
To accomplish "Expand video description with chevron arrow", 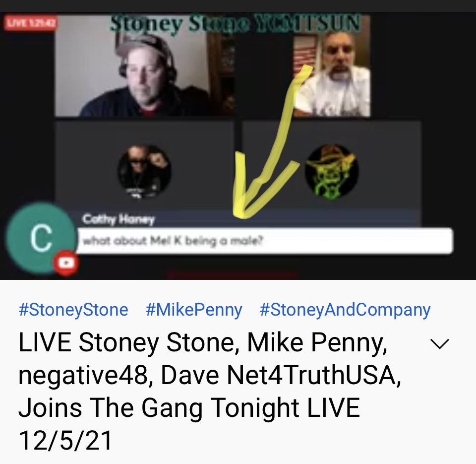I will [x=440, y=344].
